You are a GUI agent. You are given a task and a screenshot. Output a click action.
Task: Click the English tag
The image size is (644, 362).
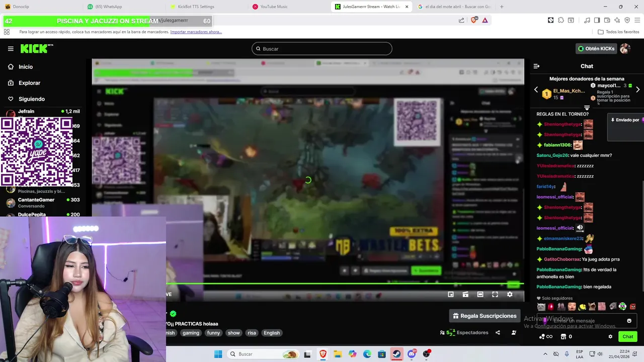pyautogui.click(x=272, y=333)
